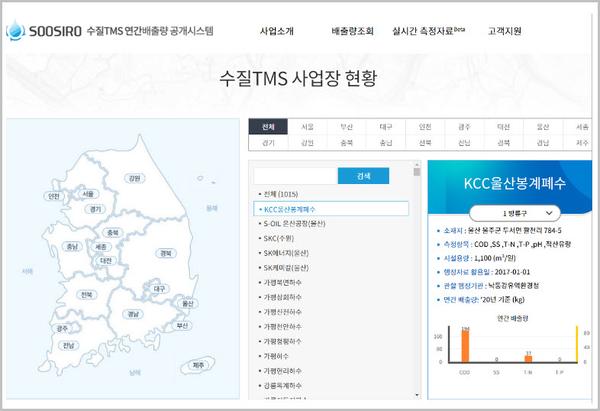The width and height of the screenshot is (600, 411).
Task: Select the 충남 region tab
Action: click(386, 143)
